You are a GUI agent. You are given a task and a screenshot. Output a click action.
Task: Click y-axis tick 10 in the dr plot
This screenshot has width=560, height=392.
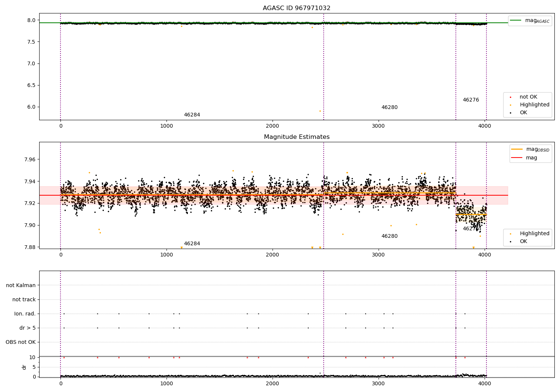point(32,357)
